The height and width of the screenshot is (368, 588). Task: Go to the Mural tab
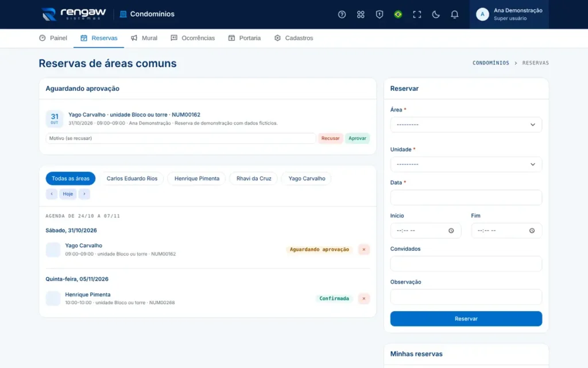click(x=144, y=38)
